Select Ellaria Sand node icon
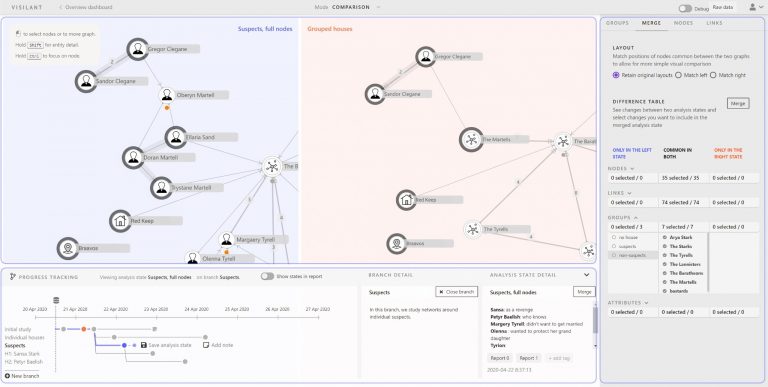This screenshot has height=387, width=768. pos(176,138)
